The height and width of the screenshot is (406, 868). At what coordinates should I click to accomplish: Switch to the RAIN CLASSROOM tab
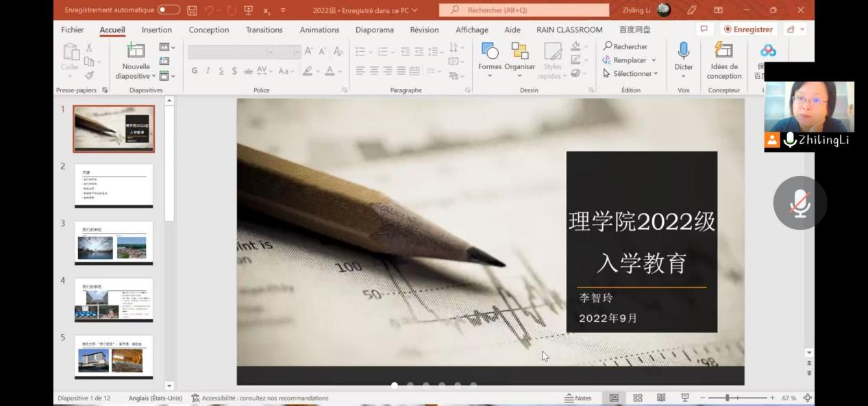569,29
